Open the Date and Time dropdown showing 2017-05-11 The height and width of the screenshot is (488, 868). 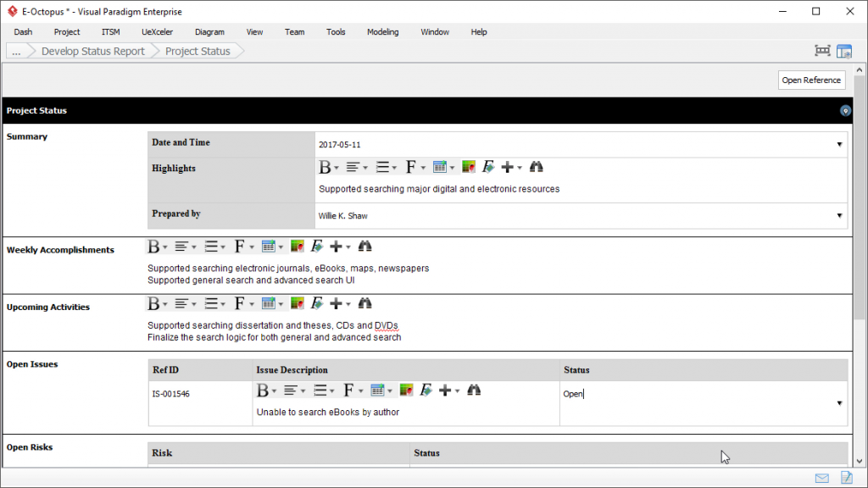839,142
